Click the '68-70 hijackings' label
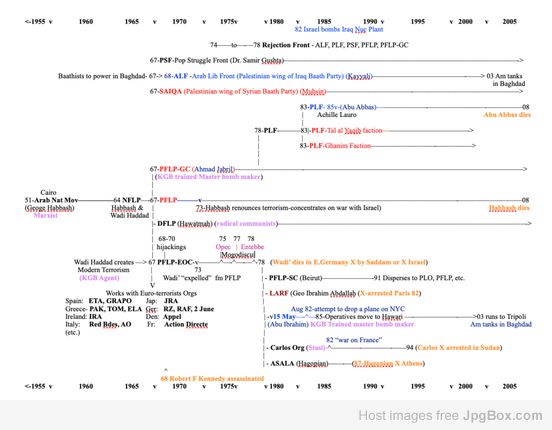552x430 pixels. [171, 243]
